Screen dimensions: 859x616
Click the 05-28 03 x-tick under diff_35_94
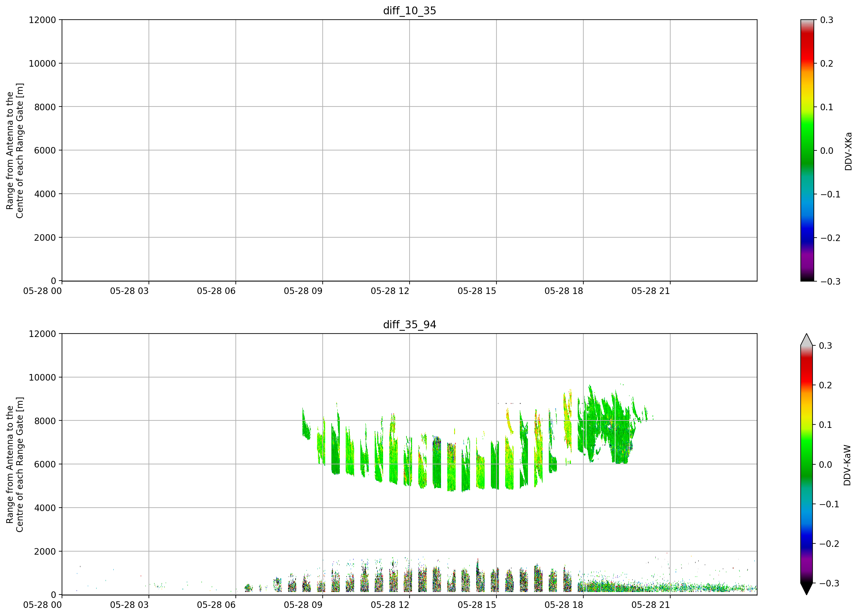point(130,605)
